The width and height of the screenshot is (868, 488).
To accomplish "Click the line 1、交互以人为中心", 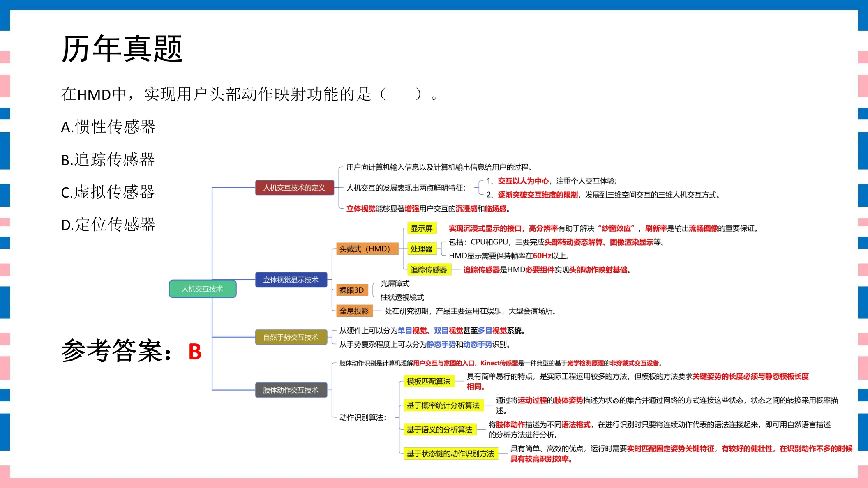I will click(552, 181).
